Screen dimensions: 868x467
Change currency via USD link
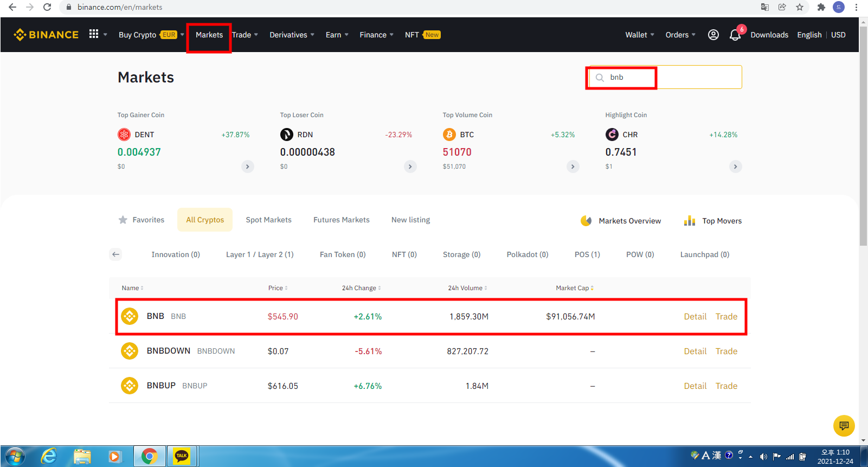point(838,35)
